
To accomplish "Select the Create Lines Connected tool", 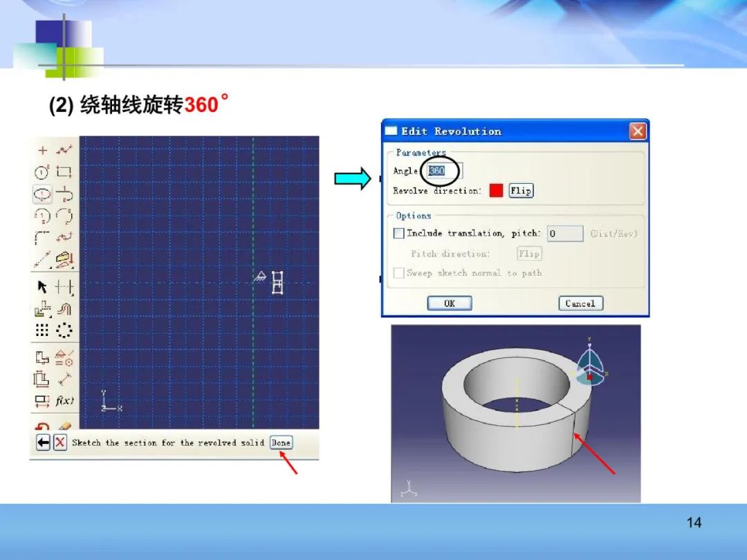I will click(x=64, y=151).
